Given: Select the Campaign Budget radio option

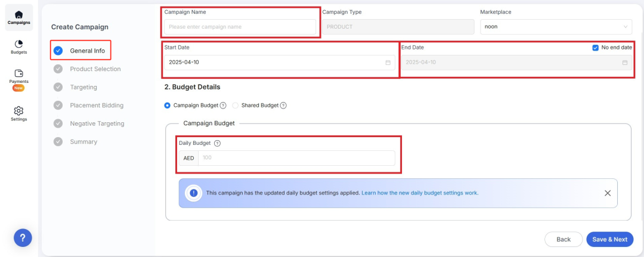Looking at the screenshot, I should [168, 106].
